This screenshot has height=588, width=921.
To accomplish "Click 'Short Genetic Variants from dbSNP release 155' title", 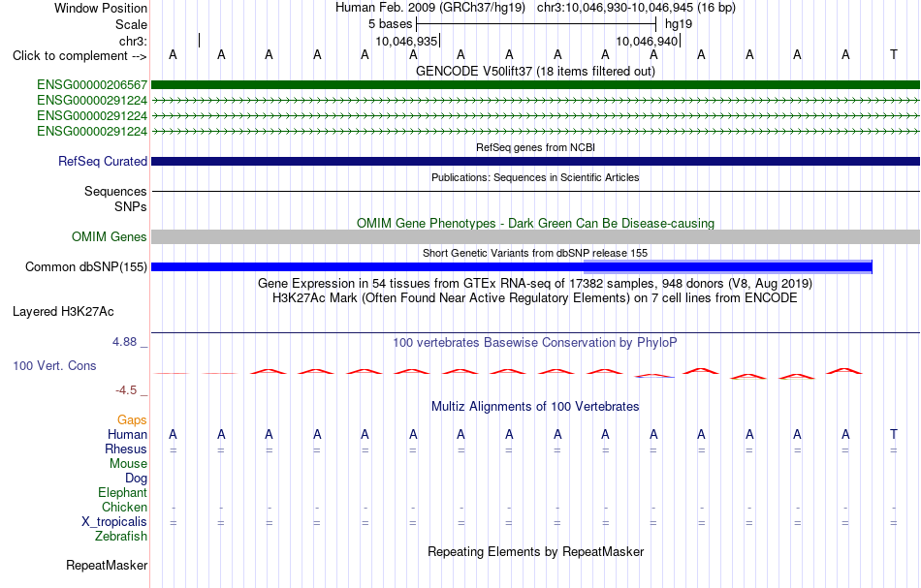I will point(535,253).
